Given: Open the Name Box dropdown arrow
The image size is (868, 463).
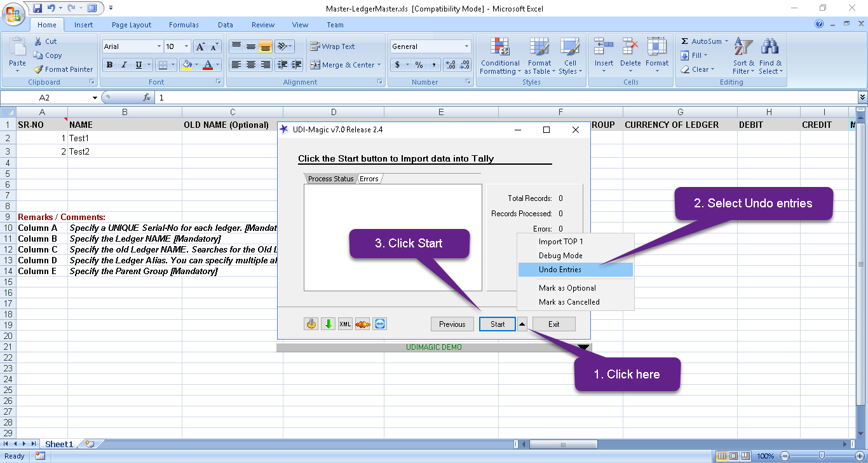Looking at the screenshot, I should tap(95, 97).
